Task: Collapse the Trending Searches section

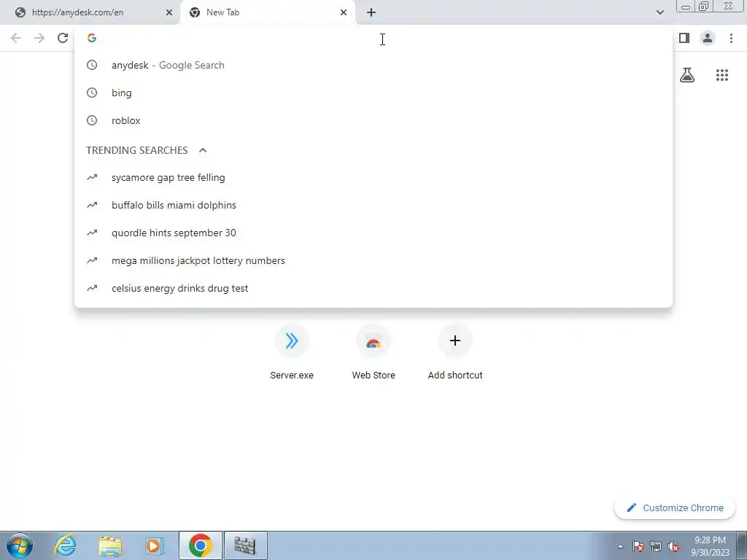Action: 203,150
